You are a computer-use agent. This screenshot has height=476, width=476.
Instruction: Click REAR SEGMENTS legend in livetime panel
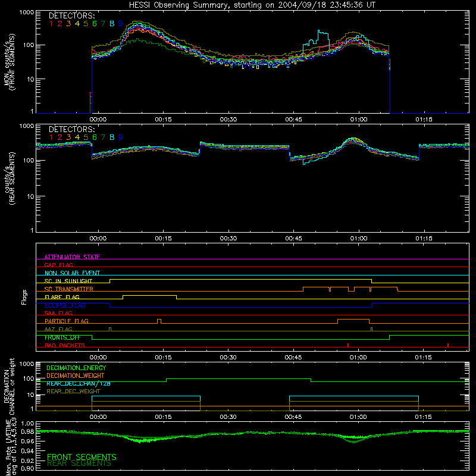click(79, 464)
